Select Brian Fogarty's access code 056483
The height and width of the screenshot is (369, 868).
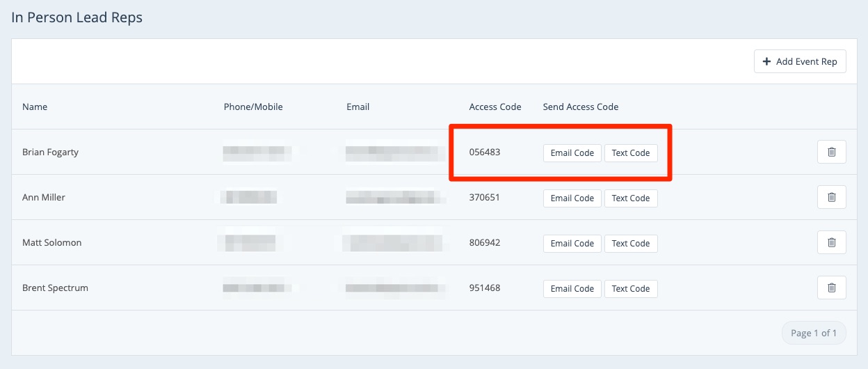coord(485,152)
